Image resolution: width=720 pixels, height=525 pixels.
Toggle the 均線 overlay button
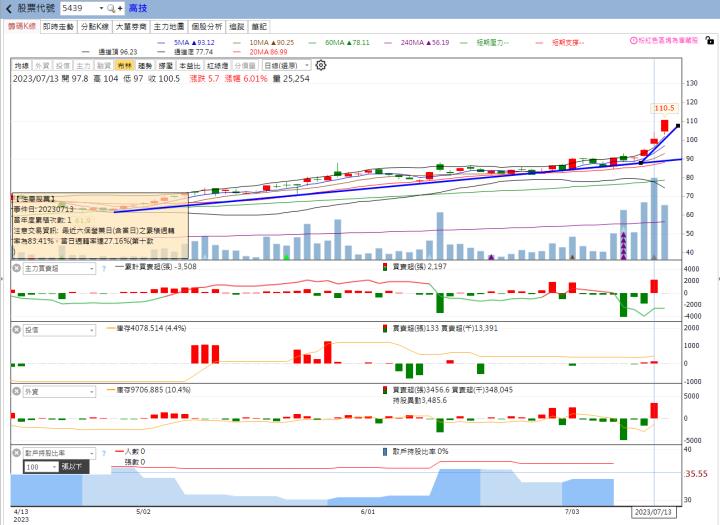tap(22, 66)
